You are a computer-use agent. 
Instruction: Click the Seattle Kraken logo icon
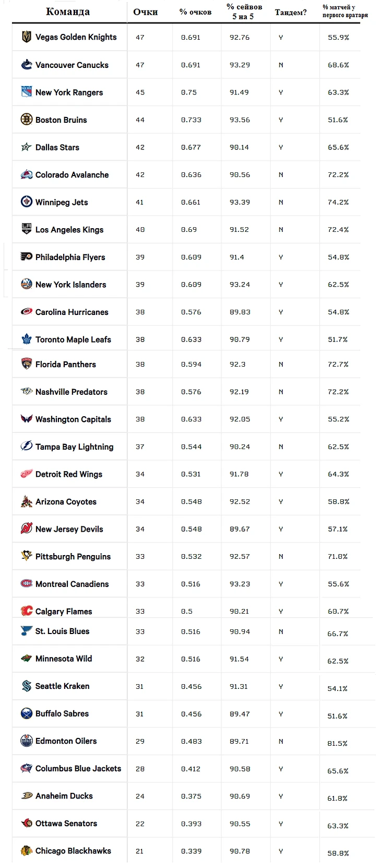[x=27, y=686]
